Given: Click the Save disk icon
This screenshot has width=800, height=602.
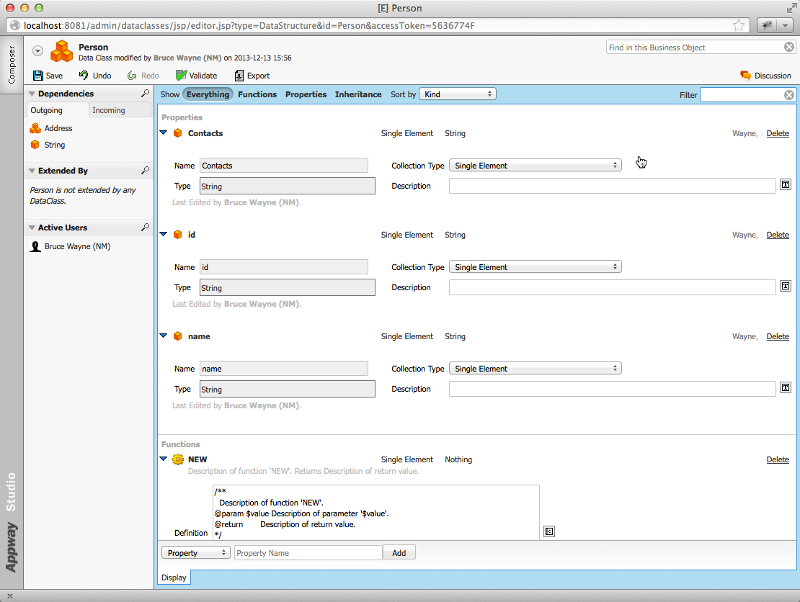Looking at the screenshot, I should (x=38, y=76).
